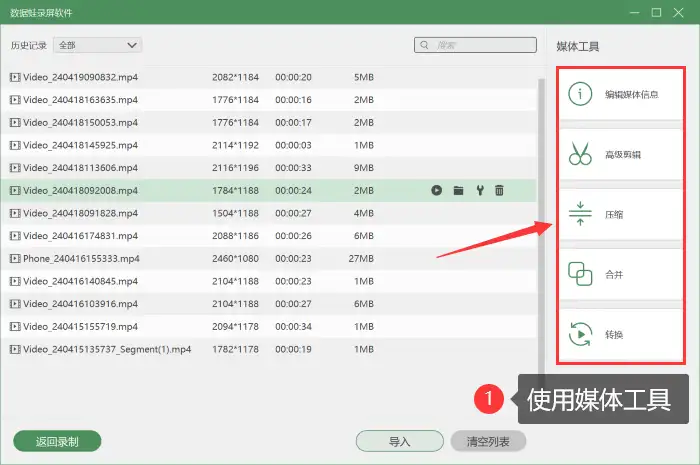This screenshot has width=700, height=465.
Task: Click the 2094*1178 resolution value
Action: (x=235, y=327)
